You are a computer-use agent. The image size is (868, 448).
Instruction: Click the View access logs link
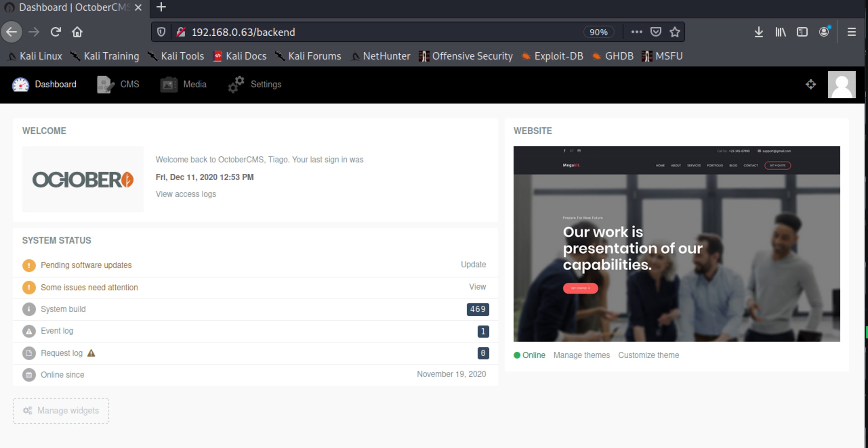pos(186,194)
